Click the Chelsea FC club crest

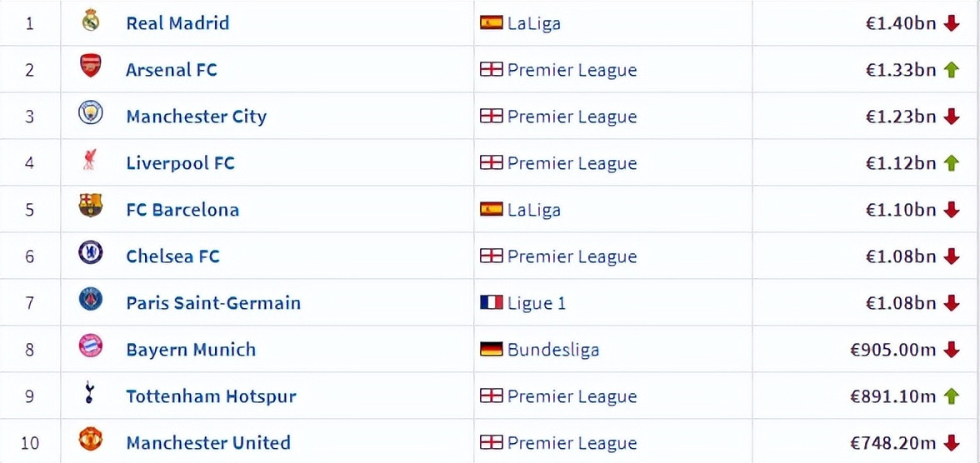point(91,253)
